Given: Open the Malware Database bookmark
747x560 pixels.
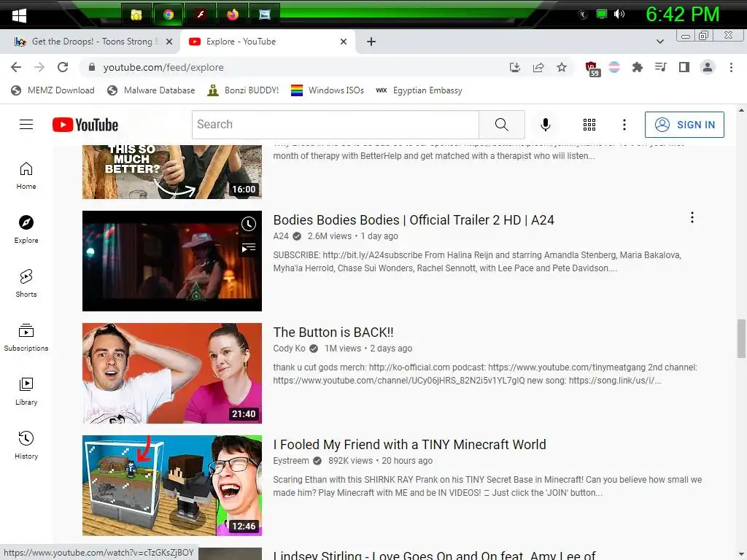Looking at the screenshot, I should tap(151, 90).
